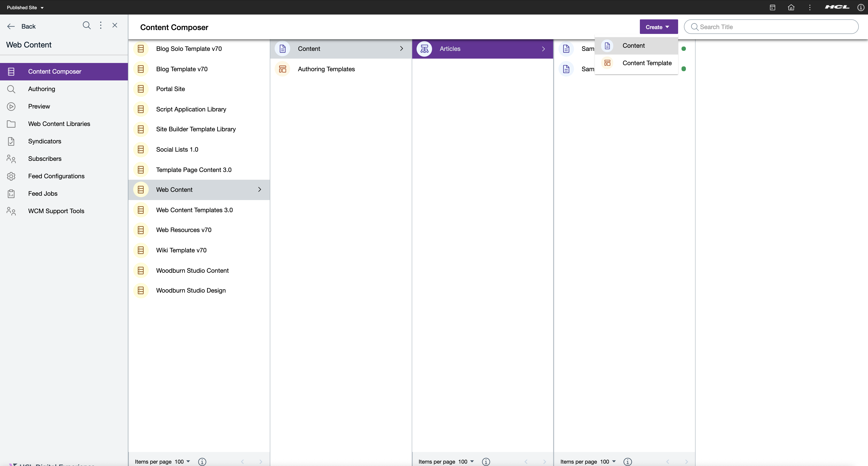Expand the Articles chevron
Viewport: 868px width, 466px height.
tap(543, 49)
